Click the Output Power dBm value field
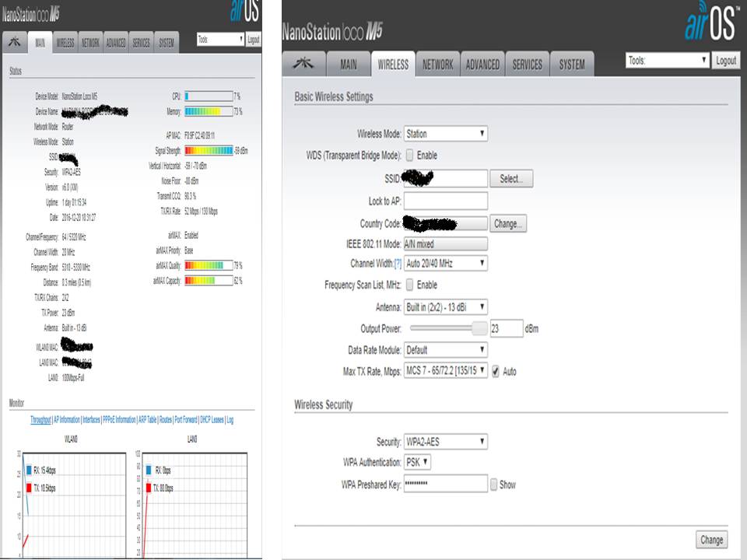Image resolution: width=747 pixels, height=560 pixels. [x=507, y=328]
